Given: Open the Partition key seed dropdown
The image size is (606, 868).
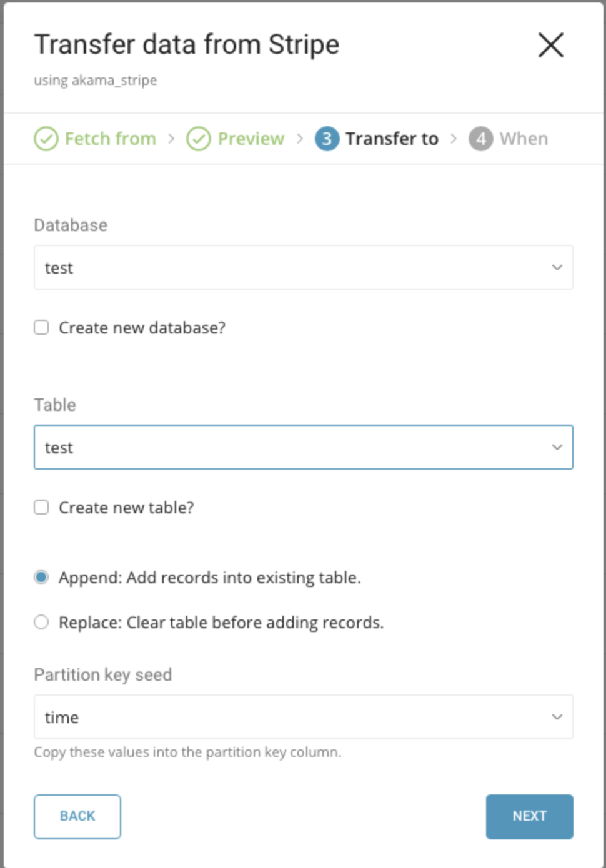Looking at the screenshot, I should (294, 717).
